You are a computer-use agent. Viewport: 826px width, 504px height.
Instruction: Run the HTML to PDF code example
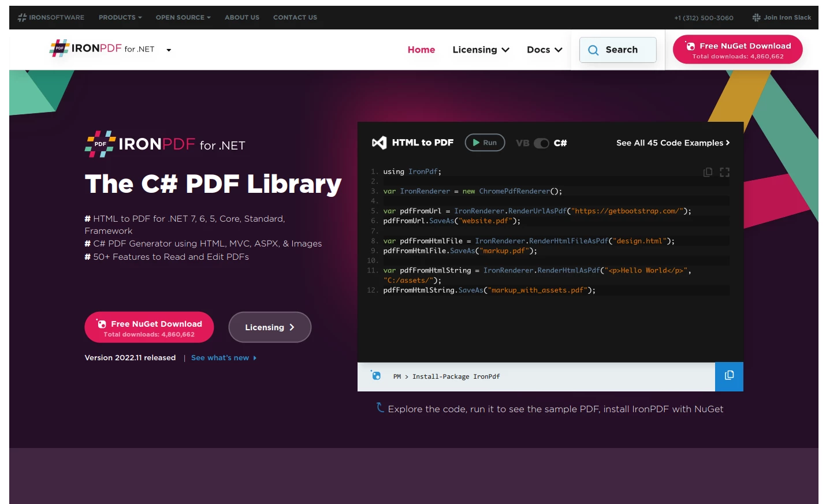485,143
